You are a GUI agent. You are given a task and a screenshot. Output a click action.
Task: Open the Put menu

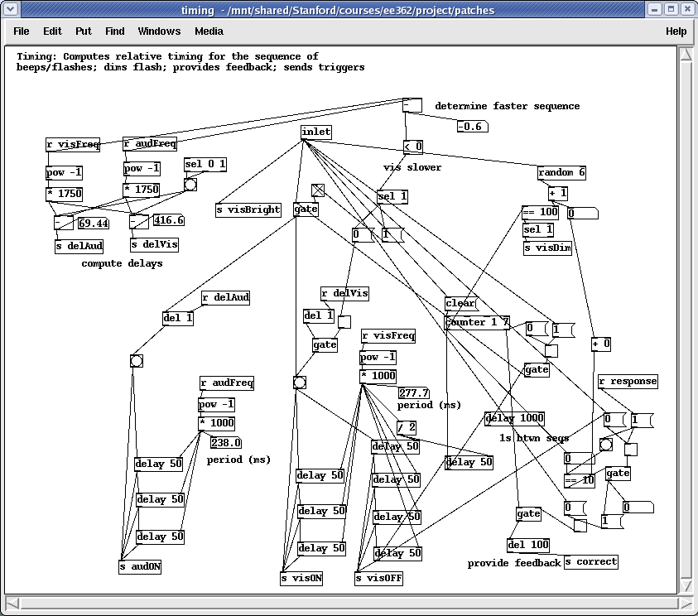point(84,31)
